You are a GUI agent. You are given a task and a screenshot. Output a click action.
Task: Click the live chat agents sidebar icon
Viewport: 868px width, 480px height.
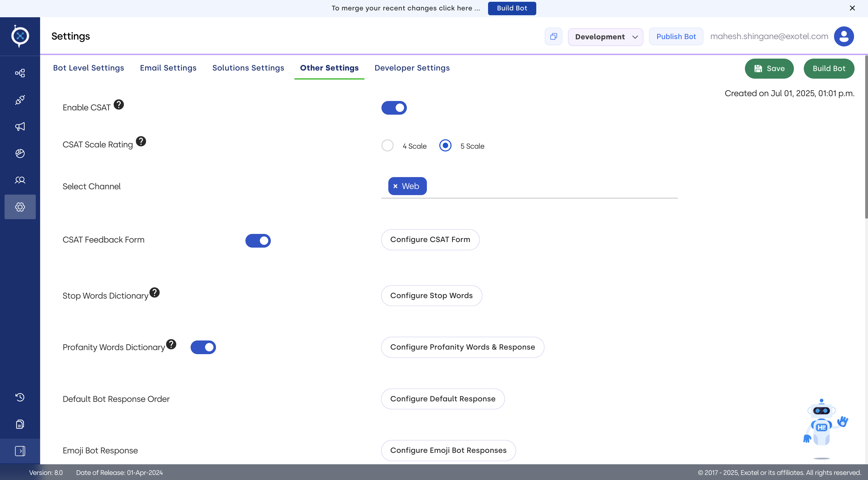[20, 180]
